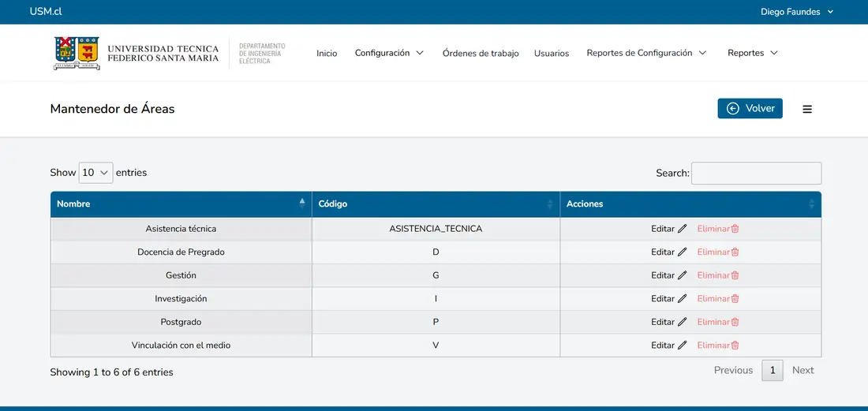Go to Inicio page

327,53
